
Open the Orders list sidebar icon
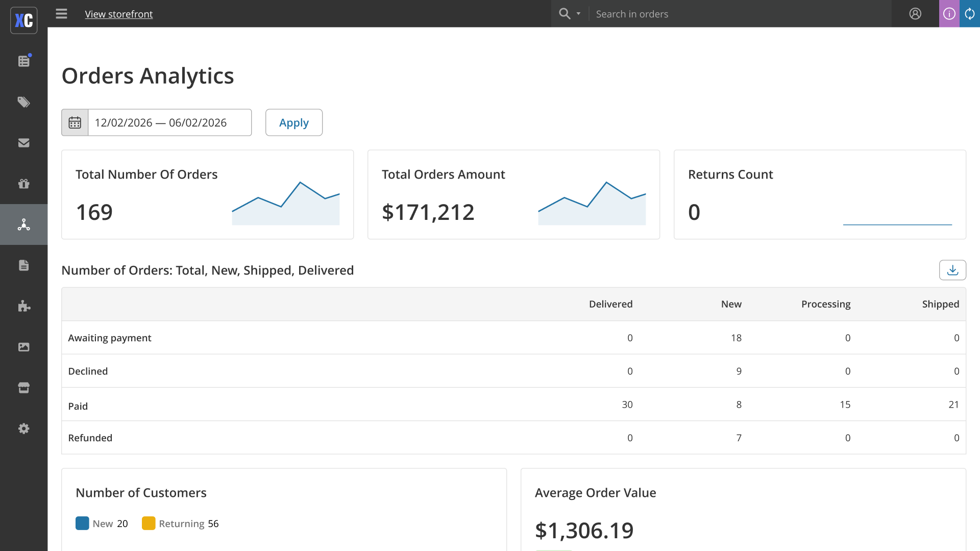pos(24,61)
